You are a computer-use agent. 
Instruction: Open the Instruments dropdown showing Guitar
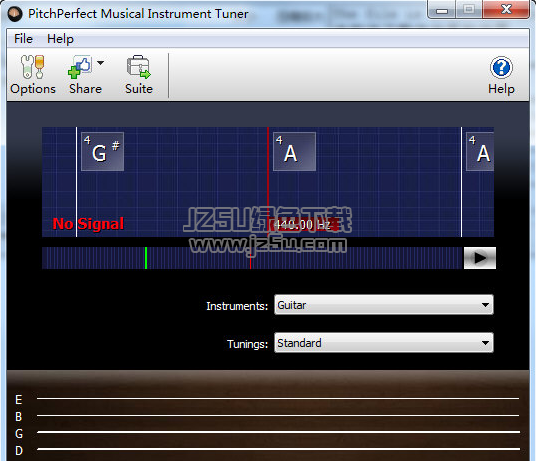coord(384,305)
